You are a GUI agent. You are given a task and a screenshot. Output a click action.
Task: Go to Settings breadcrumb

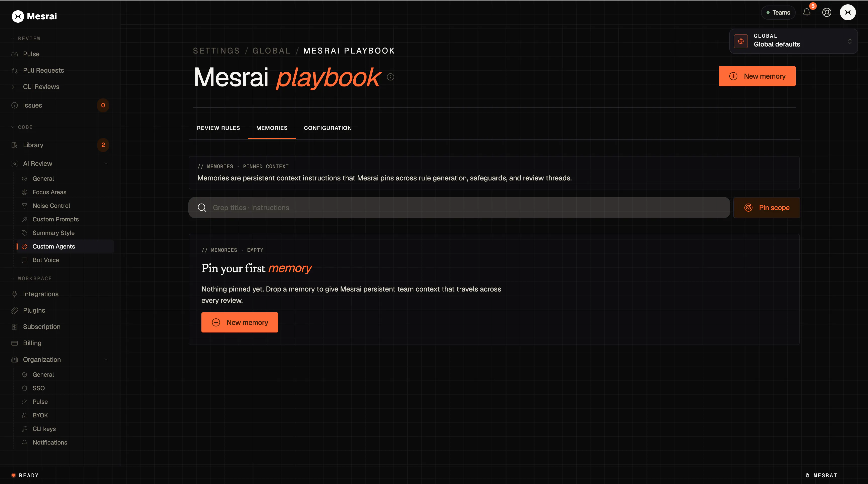coord(216,51)
